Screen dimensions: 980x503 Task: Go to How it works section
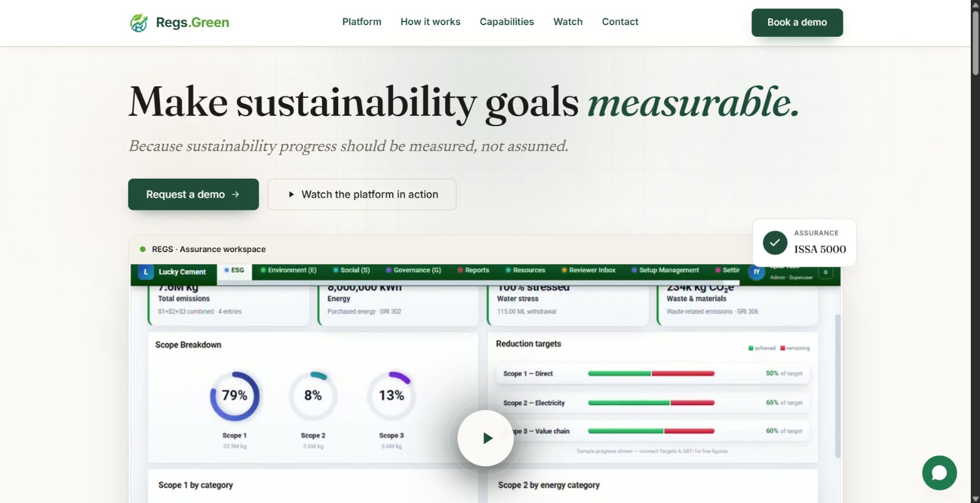pyautogui.click(x=431, y=22)
